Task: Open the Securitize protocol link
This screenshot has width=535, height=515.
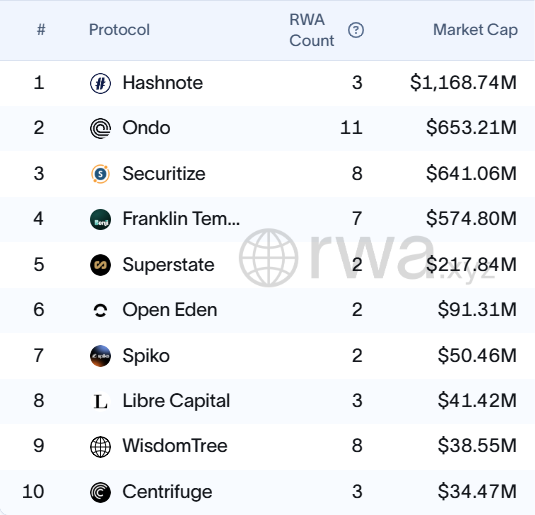Action: click(164, 174)
